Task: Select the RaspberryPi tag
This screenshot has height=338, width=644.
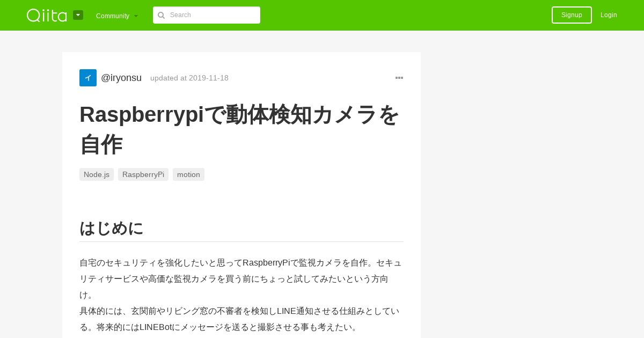Action: pos(143,174)
